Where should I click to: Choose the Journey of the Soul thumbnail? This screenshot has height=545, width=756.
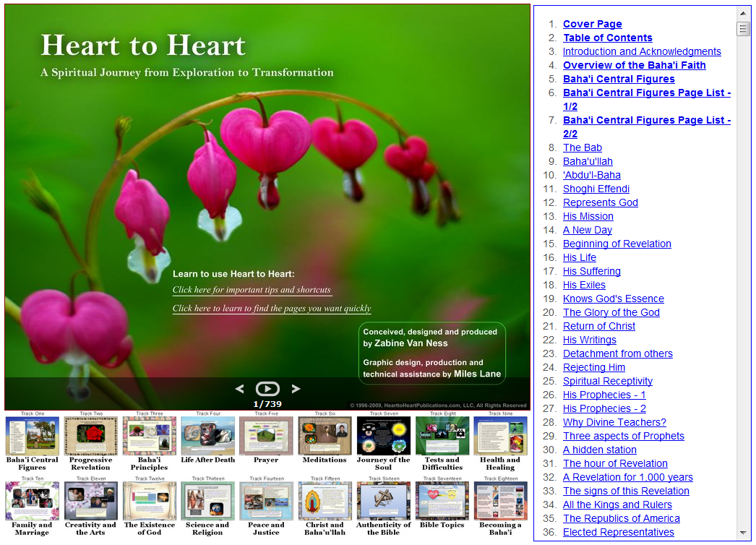pos(383,436)
